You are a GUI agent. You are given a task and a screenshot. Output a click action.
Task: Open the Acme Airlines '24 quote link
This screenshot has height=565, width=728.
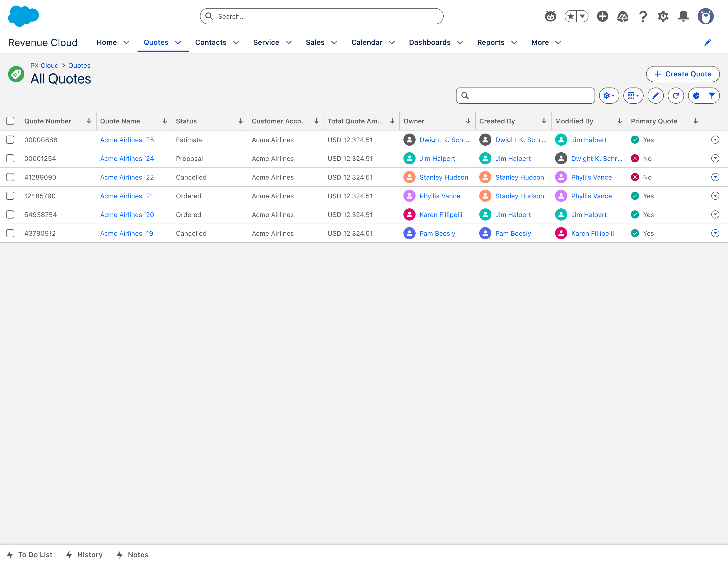(x=127, y=158)
